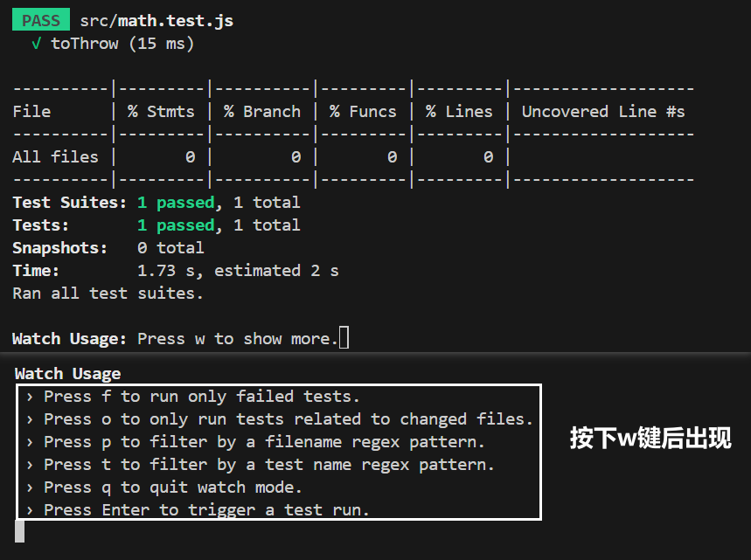
Task: Click 'Press f to run only failed tests'
Action: (x=201, y=397)
